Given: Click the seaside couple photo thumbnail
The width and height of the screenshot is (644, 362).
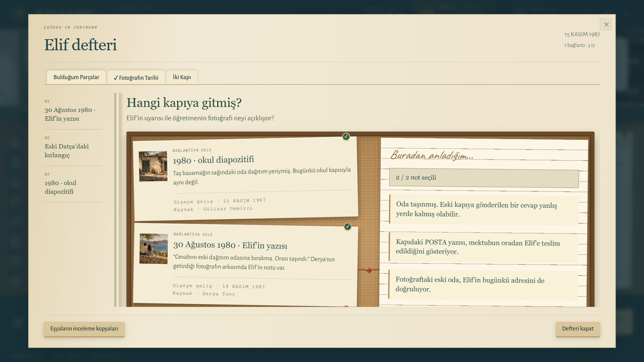Looking at the screenshot, I should coord(154,249).
